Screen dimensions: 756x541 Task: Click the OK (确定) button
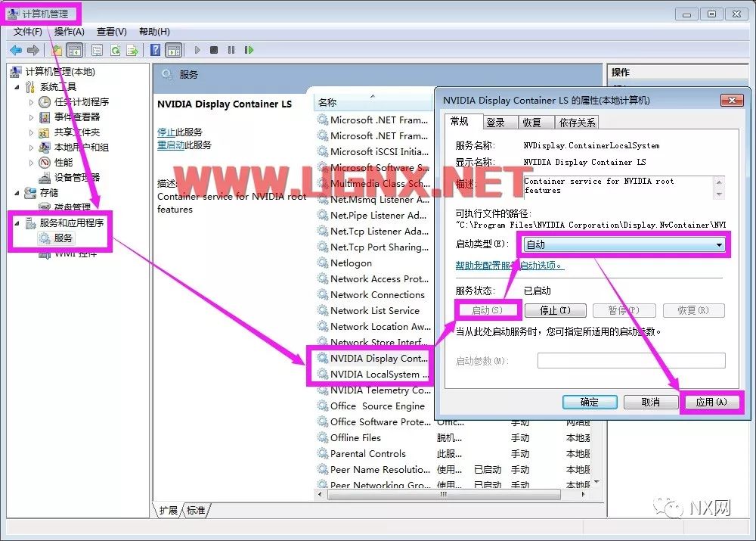click(590, 402)
